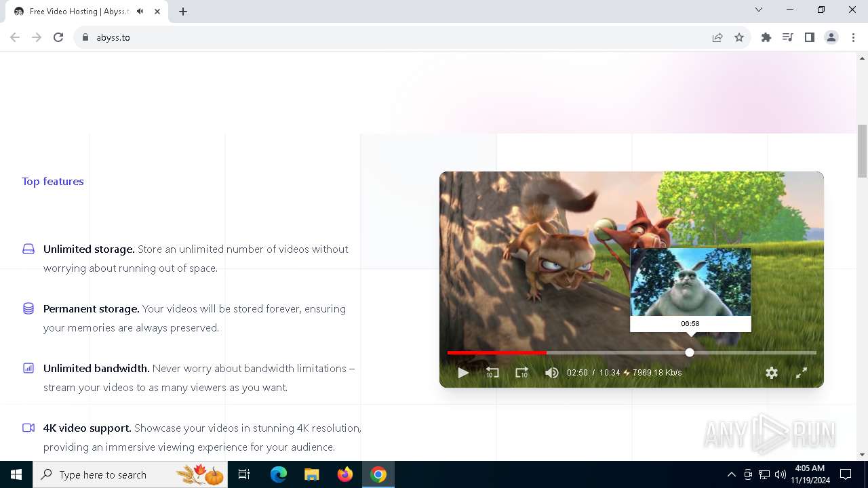Open network status tray icon

pos(764,474)
